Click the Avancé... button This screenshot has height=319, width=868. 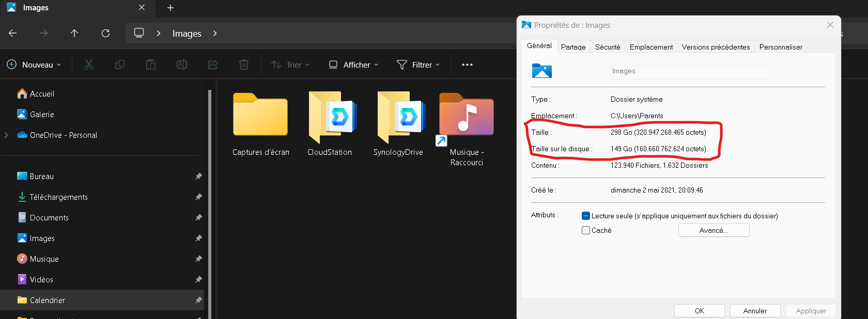[x=714, y=230]
